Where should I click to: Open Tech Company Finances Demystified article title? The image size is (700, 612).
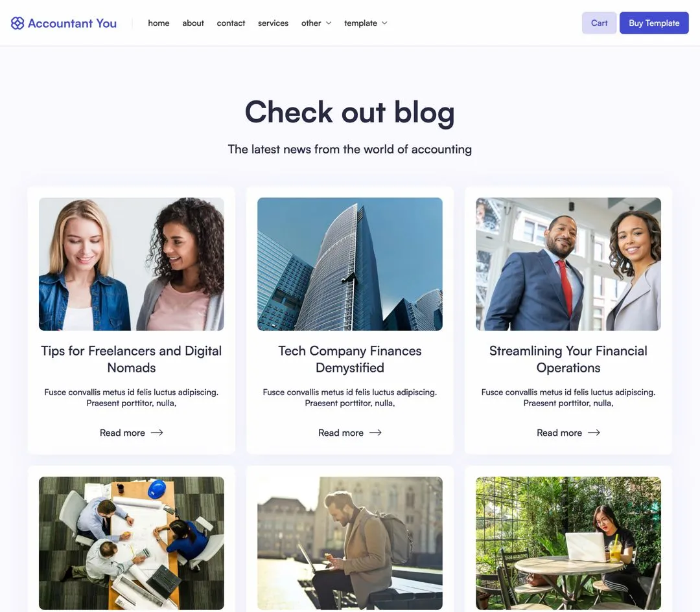point(350,359)
